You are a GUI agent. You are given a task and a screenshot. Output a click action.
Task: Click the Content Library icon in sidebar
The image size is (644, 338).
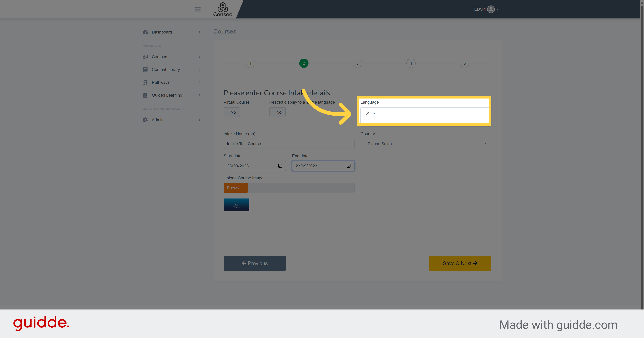click(x=145, y=69)
